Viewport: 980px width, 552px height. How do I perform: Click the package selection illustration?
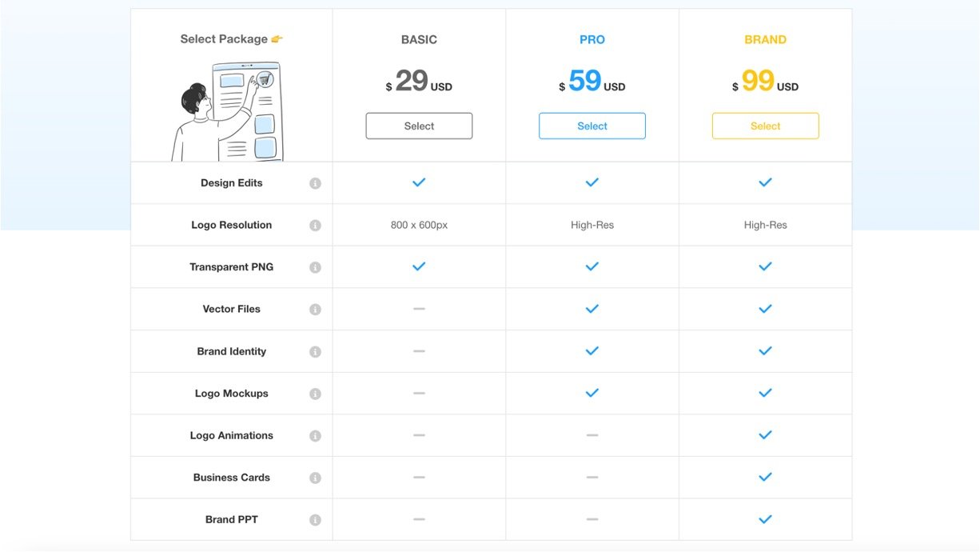[227, 112]
